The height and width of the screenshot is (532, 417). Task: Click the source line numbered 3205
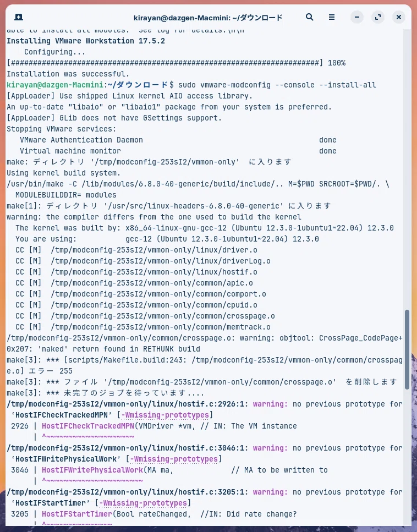pos(154,514)
